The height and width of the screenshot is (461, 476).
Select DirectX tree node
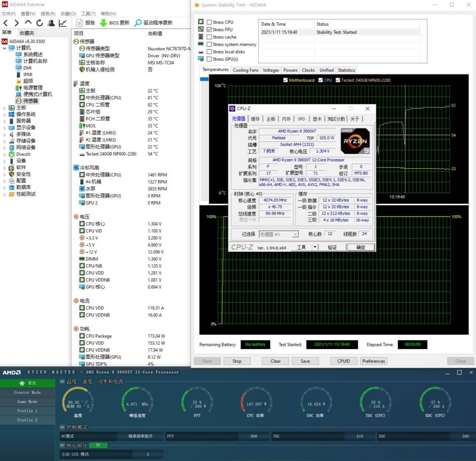(x=23, y=154)
